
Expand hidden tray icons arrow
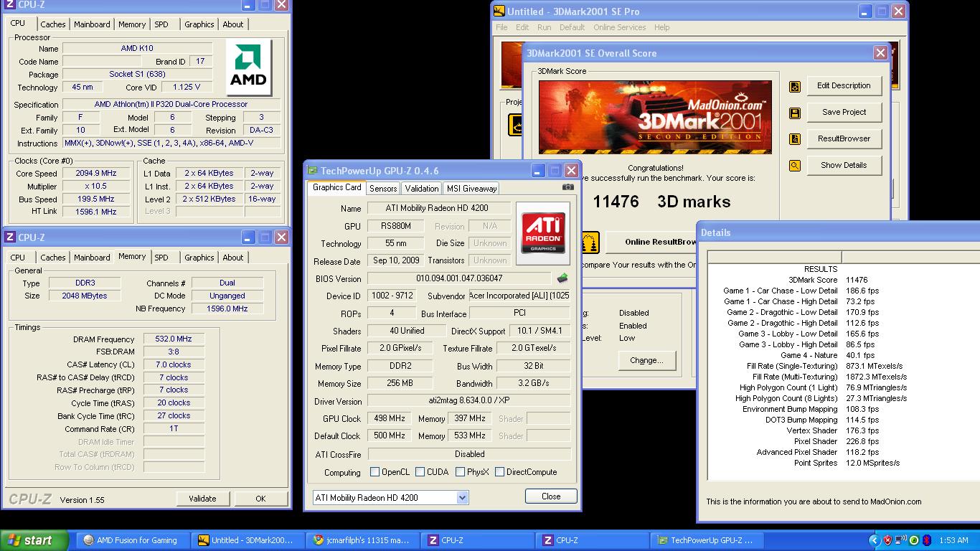[874, 540]
